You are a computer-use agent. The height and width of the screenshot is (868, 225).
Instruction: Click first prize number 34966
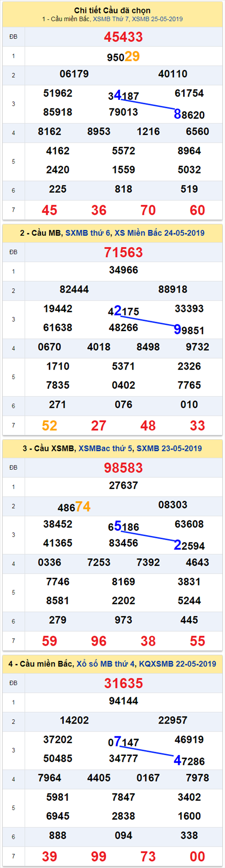[x=123, y=270]
